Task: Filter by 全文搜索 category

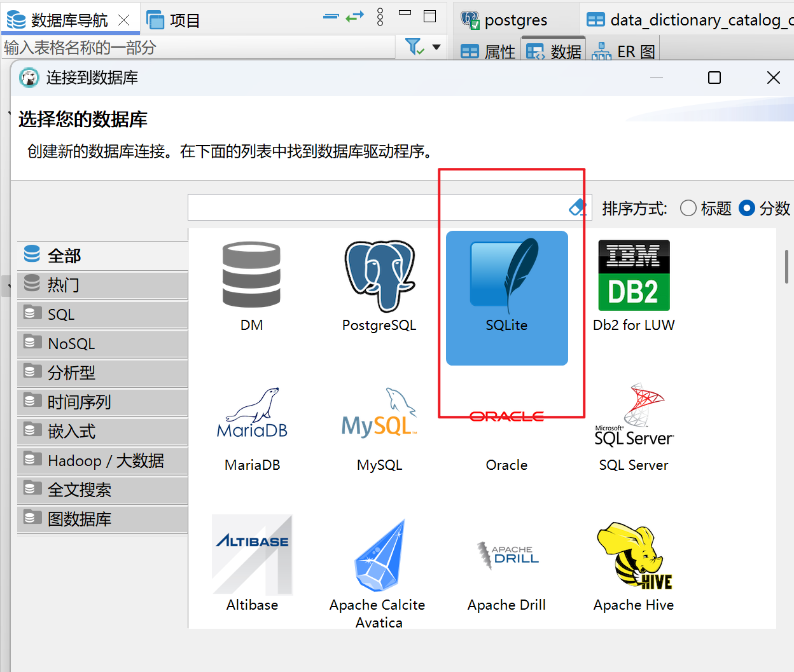Action: click(x=102, y=490)
